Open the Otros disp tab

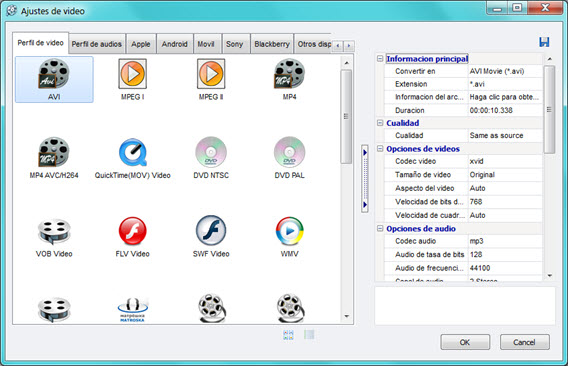coord(314,44)
